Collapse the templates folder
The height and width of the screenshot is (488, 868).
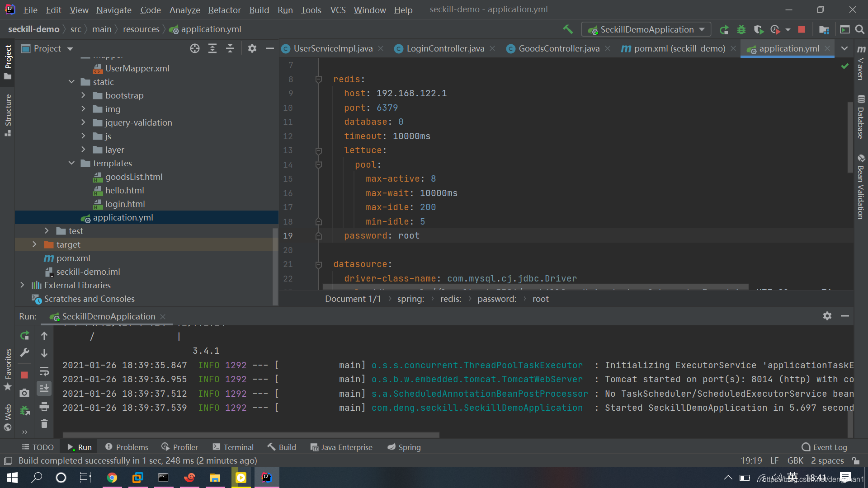click(x=71, y=163)
